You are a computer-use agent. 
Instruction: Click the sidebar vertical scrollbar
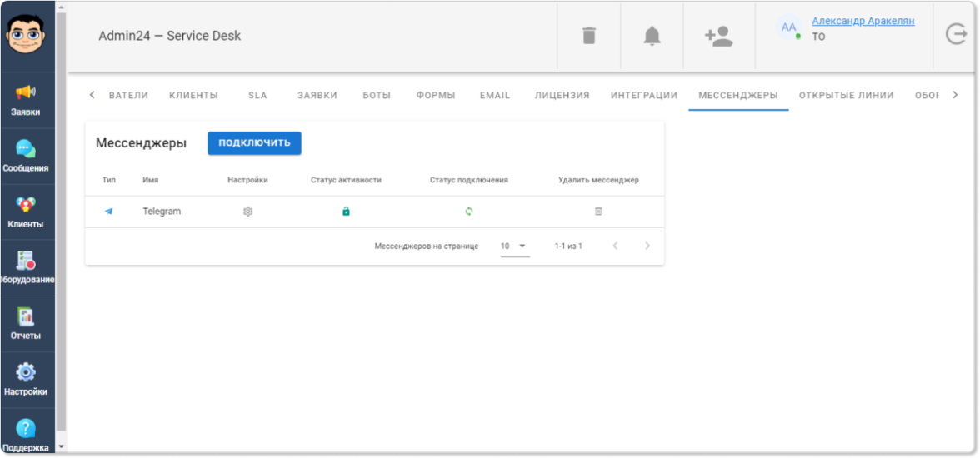61,225
